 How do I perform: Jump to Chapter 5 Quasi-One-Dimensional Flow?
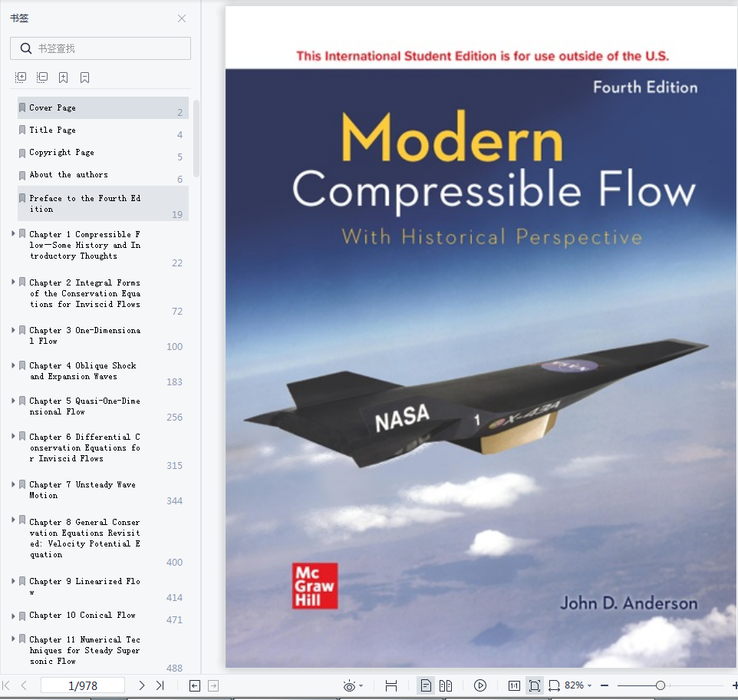tap(84, 406)
